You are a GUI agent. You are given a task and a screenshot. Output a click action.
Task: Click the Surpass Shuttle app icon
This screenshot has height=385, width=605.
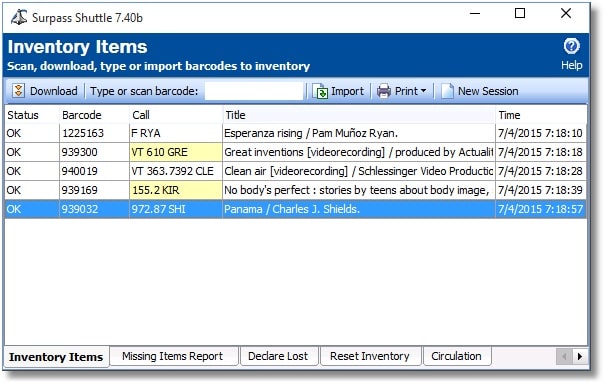[x=19, y=17]
